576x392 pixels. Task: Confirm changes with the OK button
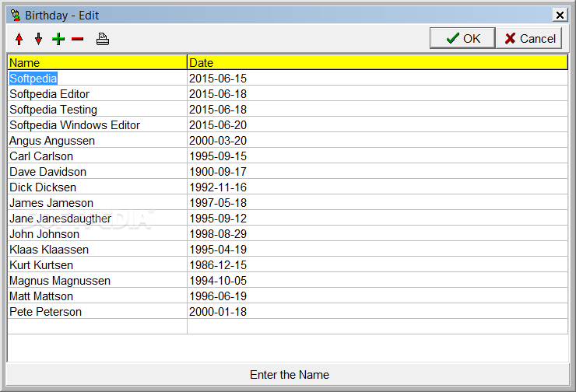point(462,38)
